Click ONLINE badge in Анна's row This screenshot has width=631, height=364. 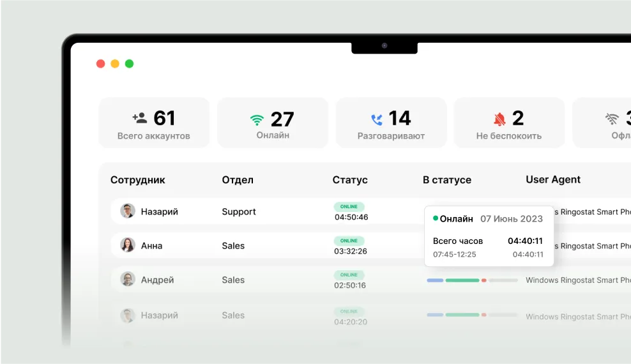[x=349, y=241]
